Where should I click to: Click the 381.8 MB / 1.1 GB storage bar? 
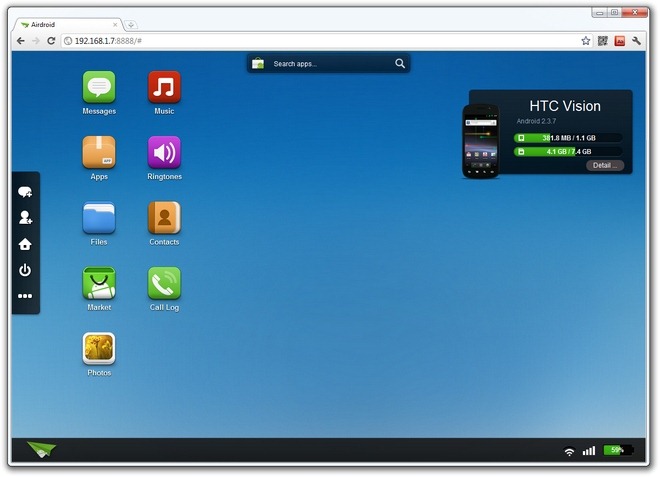pyautogui.click(x=568, y=138)
